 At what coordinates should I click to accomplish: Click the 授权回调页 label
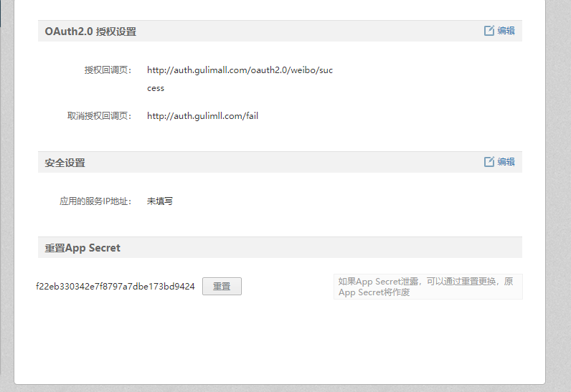pos(108,70)
